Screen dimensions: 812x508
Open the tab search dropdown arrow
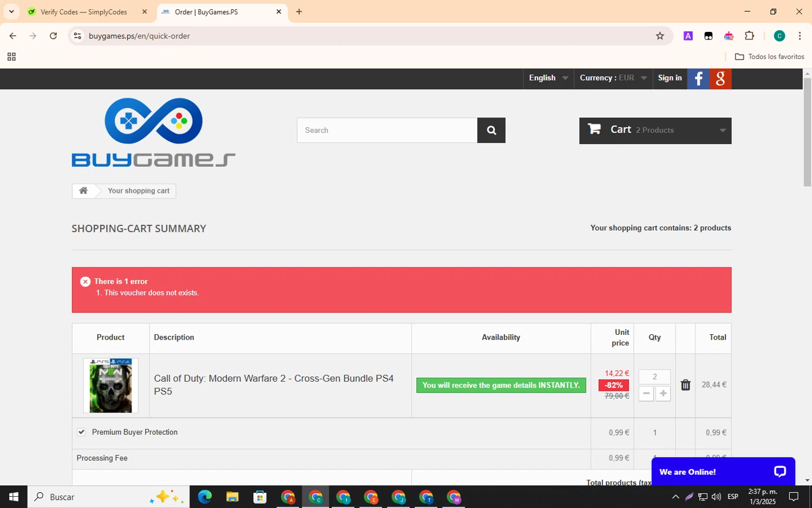click(x=11, y=11)
